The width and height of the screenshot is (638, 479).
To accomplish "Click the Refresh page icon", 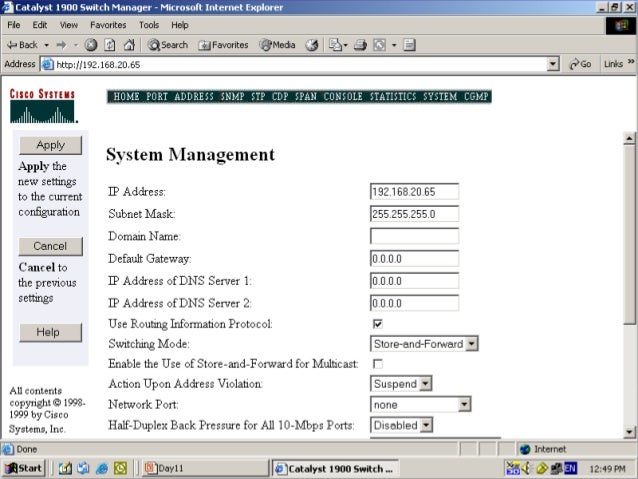I will coord(110,45).
